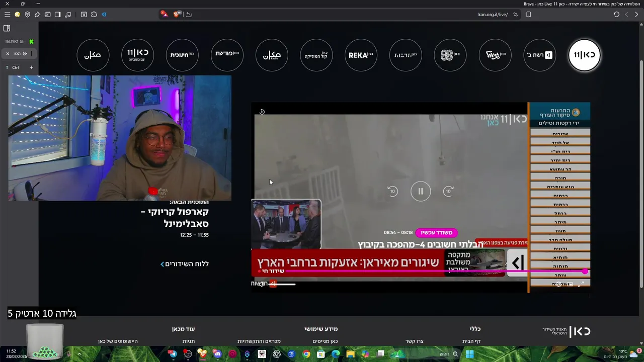Select the 88 radio channel circle
This screenshot has height=362, width=644.
click(x=450, y=55)
